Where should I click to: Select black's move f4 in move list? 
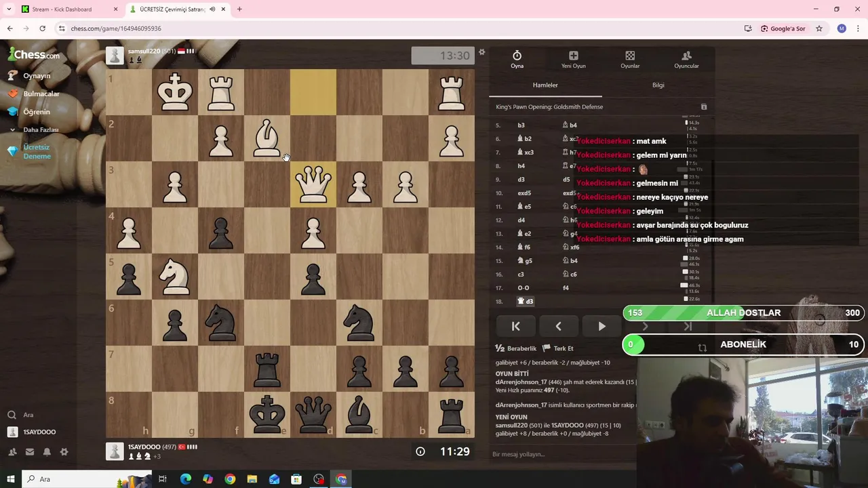[x=566, y=288]
